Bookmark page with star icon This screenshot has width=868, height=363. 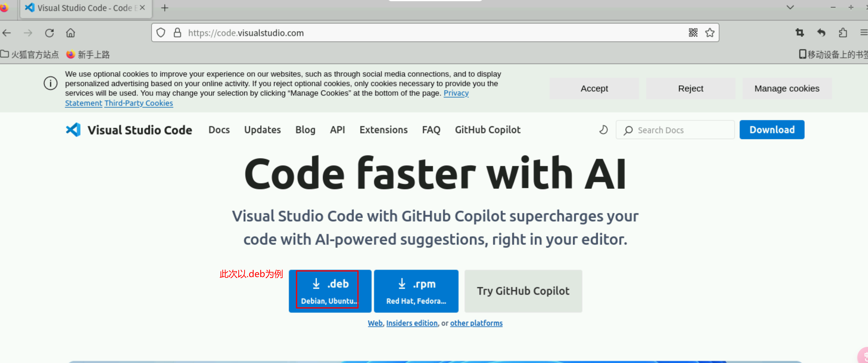point(710,33)
